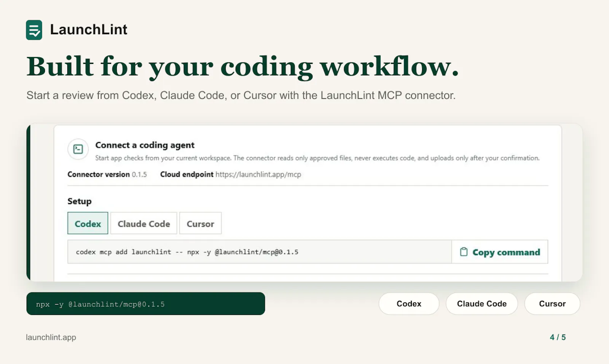
Task: Click the Start app checks description line
Action: click(317, 158)
